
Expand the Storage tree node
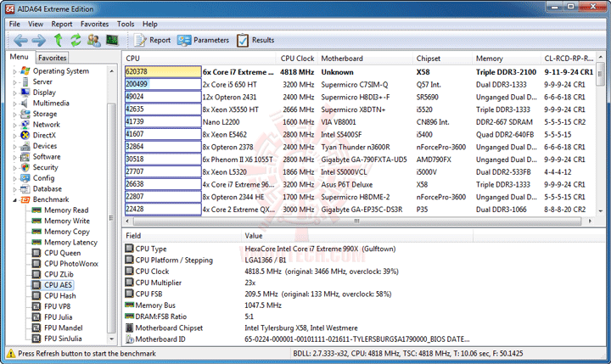(14, 115)
